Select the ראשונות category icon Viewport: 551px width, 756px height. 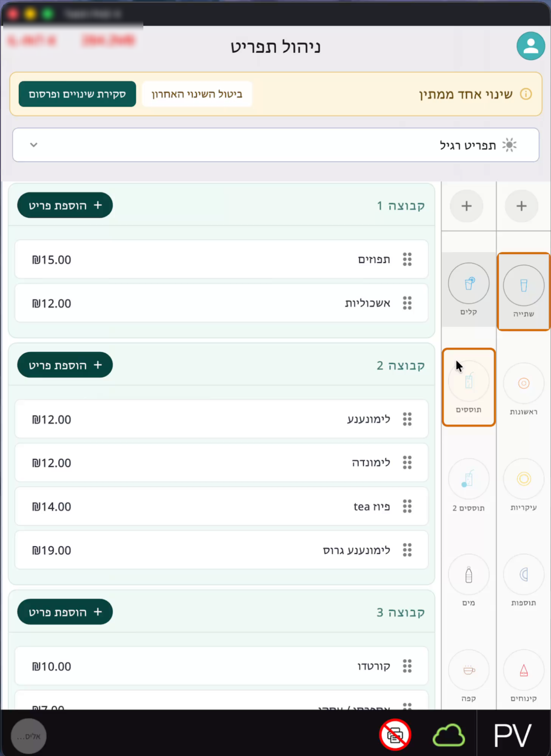(523, 383)
